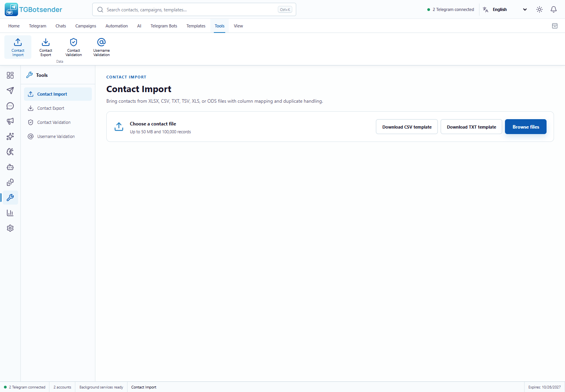
Task: Open the chat bubble sidebar icon
Action: [x=10, y=106]
